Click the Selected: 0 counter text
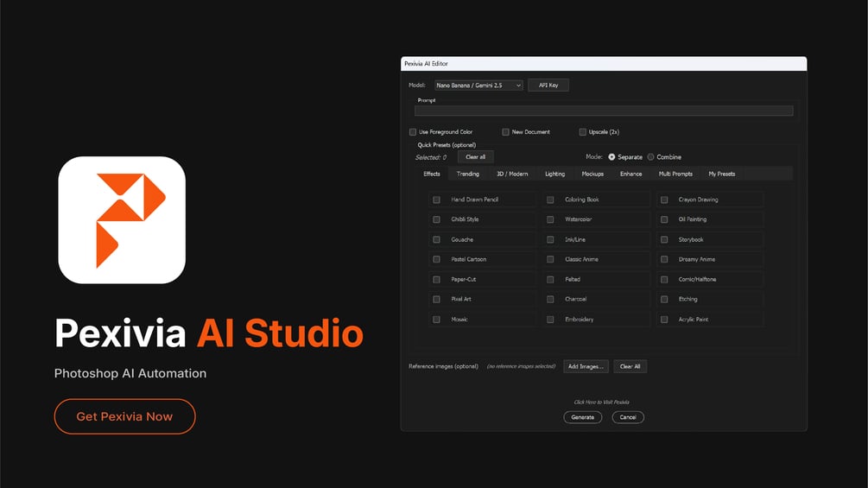Image resolution: width=868 pixels, height=488 pixels. [x=431, y=158]
